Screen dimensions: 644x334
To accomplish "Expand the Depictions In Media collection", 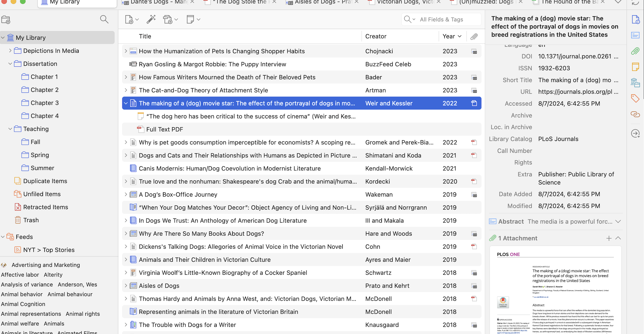I will 10,51.
